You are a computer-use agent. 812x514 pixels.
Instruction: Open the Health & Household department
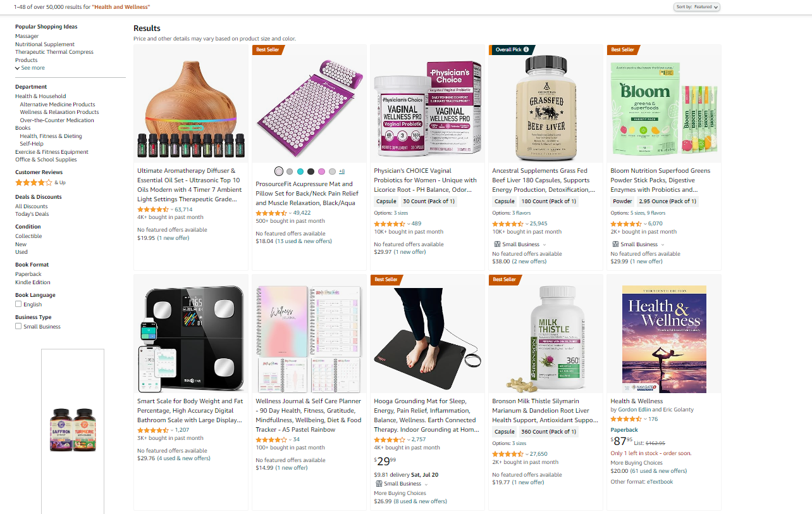40,96
